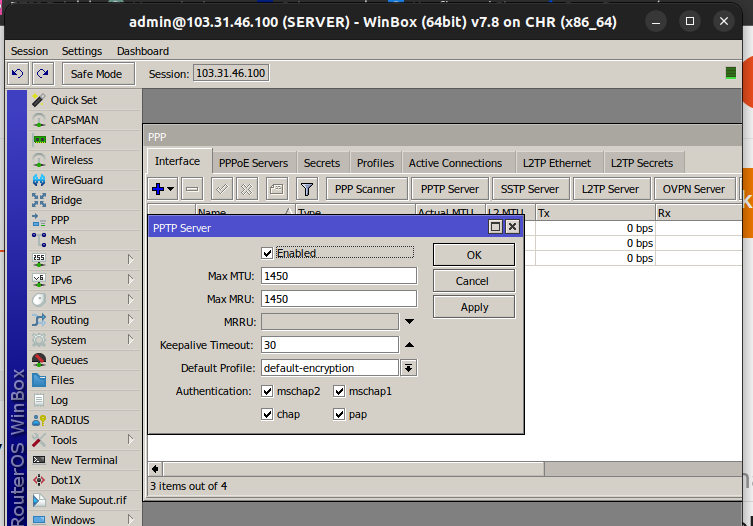Toggle mschap1 authentication checkbox
Image resolution: width=753 pixels, height=526 pixels.
pyautogui.click(x=339, y=391)
